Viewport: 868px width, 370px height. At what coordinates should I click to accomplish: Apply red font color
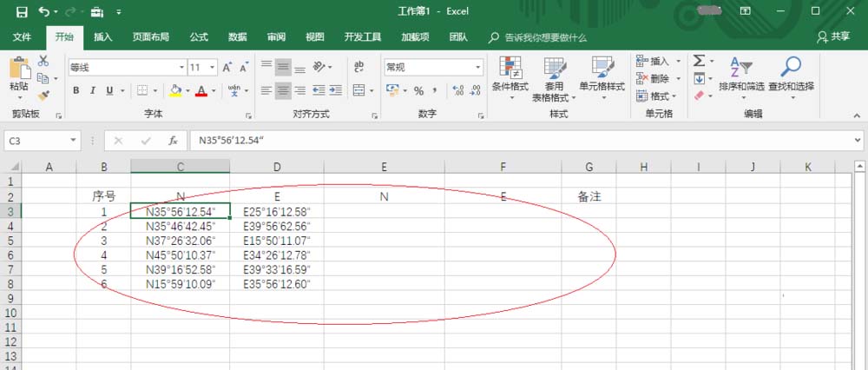201,90
